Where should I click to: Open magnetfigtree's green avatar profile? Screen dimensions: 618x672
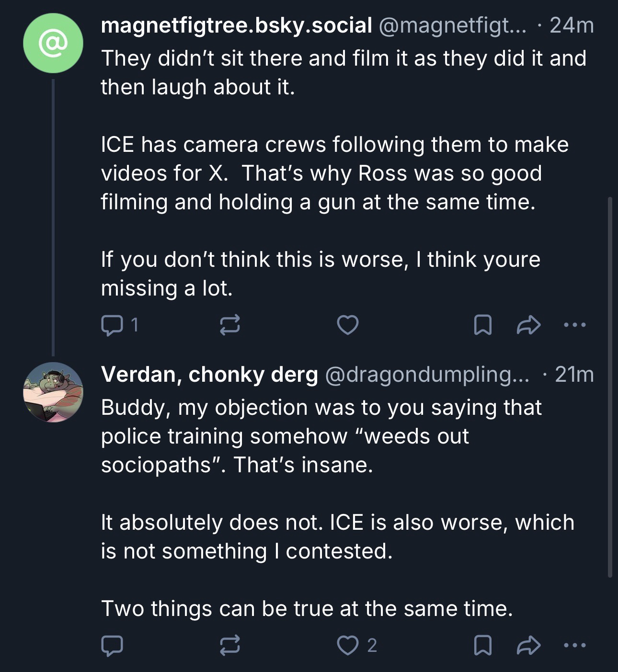tap(53, 43)
